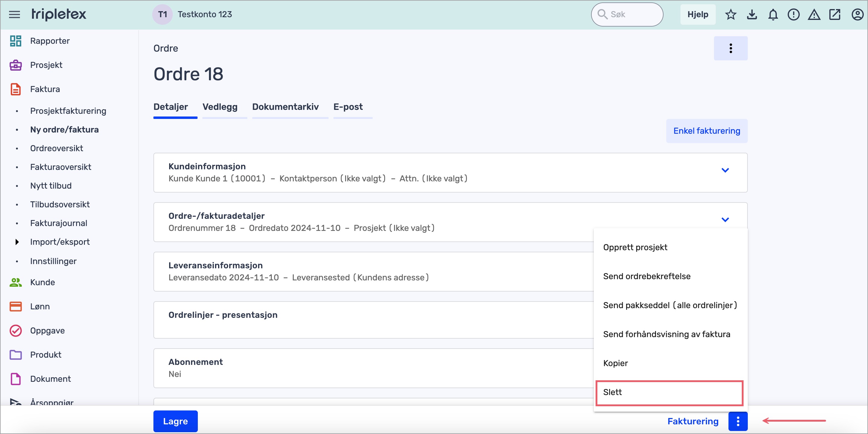Select Send forhåndsvisning av faktura
Screen dimensions: 868x434
pos(670,334)
